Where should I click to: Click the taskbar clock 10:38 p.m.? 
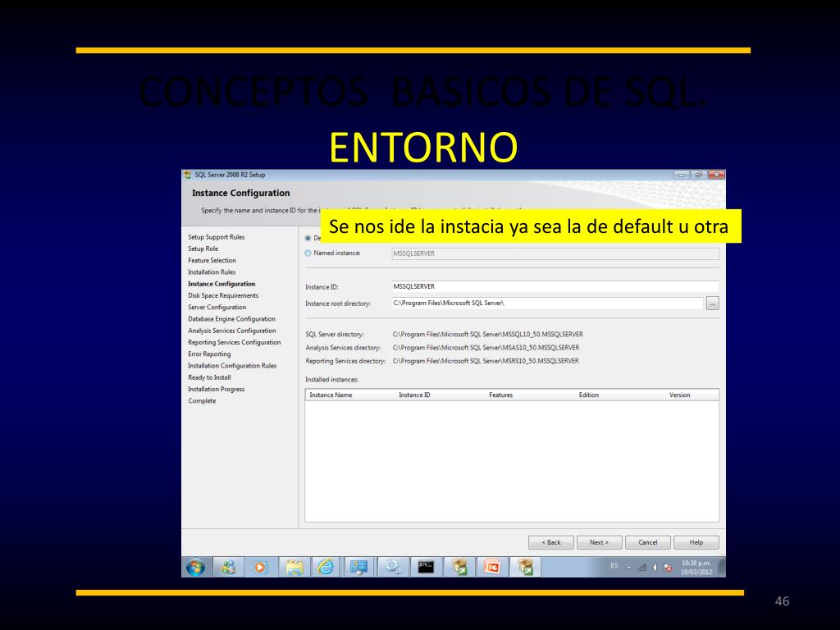tap(696, 568)
